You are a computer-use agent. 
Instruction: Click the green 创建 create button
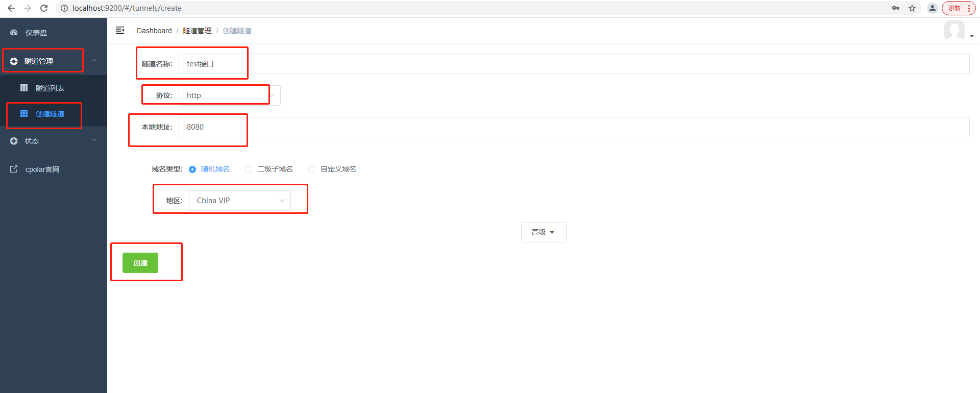pyautogui.click(x=140, y=263)
